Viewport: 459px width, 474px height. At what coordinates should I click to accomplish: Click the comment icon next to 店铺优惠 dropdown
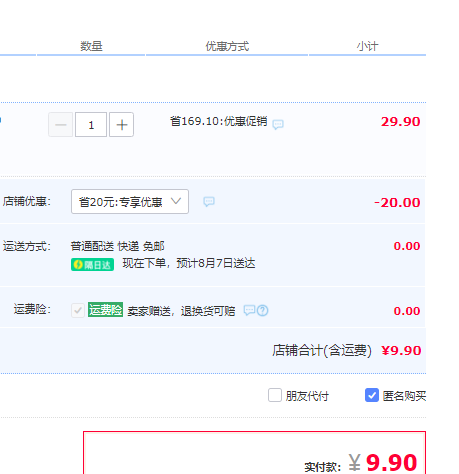click(209, 201)
